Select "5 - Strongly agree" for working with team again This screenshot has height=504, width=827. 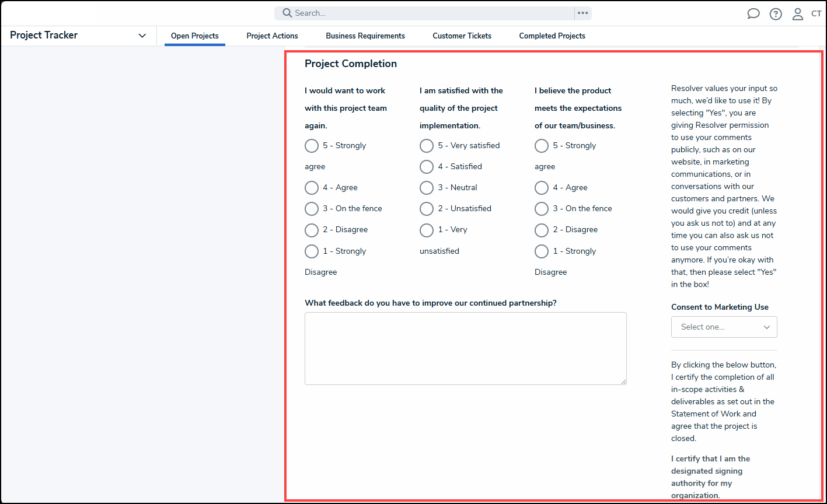click(x=312, y=146)
